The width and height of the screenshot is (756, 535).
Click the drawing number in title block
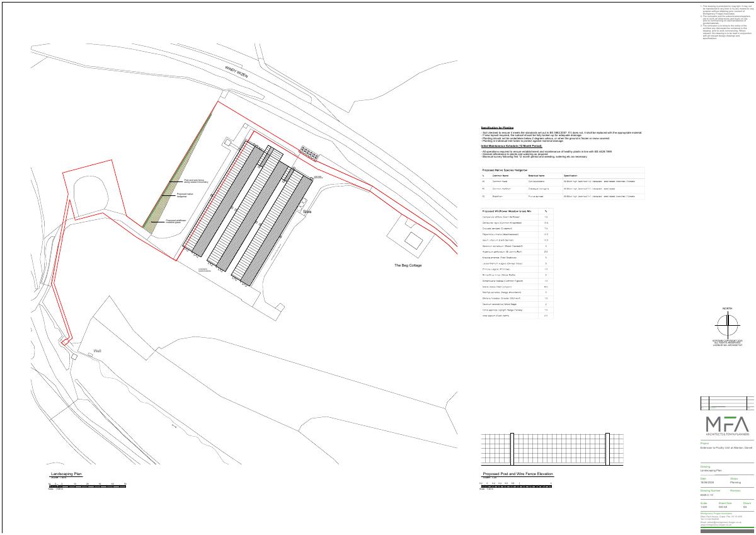pyautogui.click(x=707, y=495)
